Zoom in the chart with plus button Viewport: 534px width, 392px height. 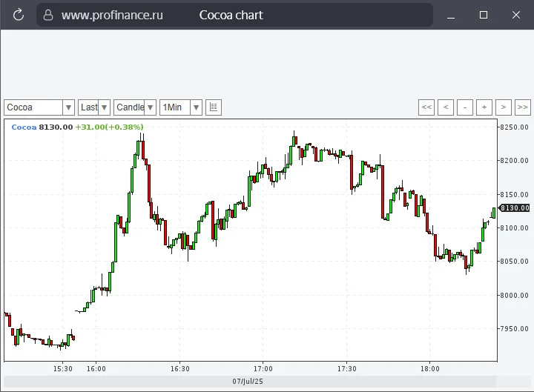pos(484,107)
